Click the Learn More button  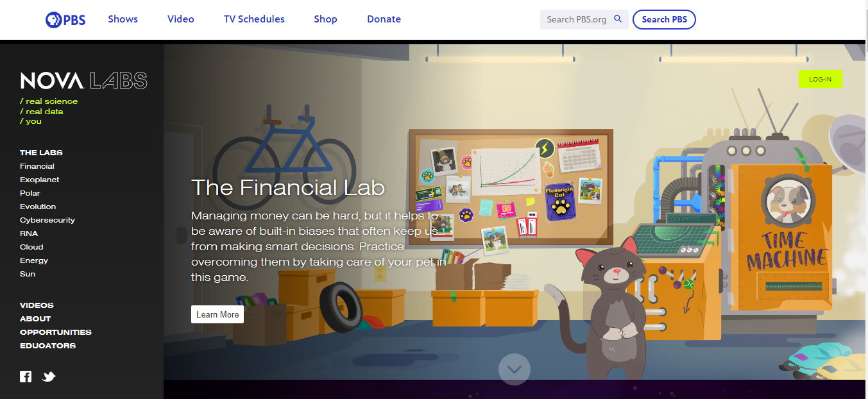pos(217,314)
